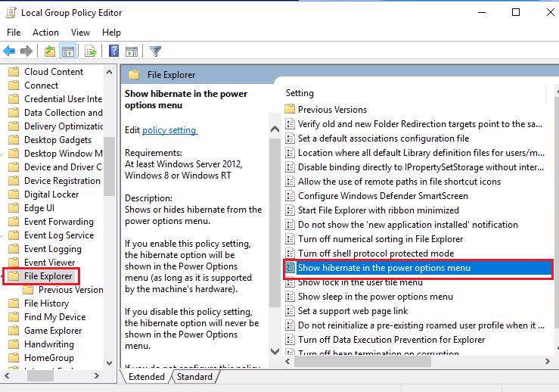559x392 pixels.
Task: Click the Forward arrow in the toolbar
Action: pos(26,51)
